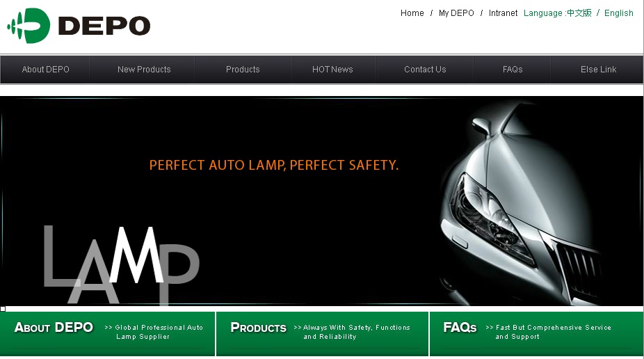This screenshot has height=359, width=644.
Task: Open the New Products menu item
Action: pyautogui.click(x=144, y=70)
